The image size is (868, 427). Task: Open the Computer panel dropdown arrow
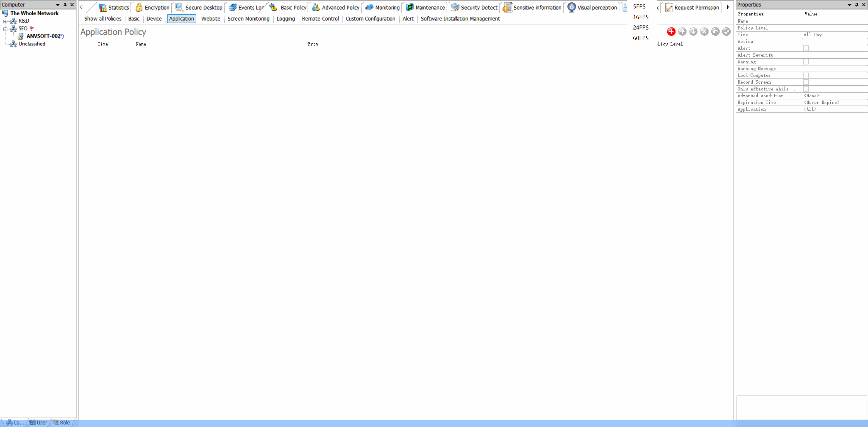pyautogui.click(x=58, y=5)
